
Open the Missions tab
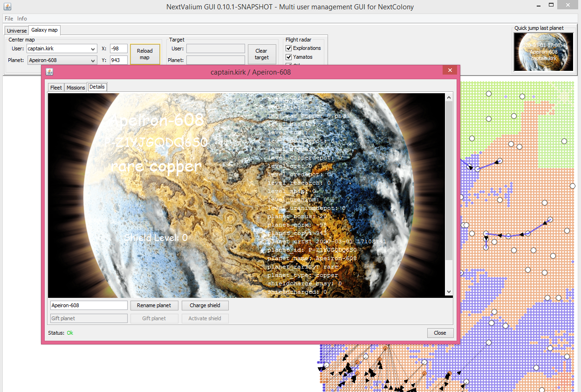(75, 88)
